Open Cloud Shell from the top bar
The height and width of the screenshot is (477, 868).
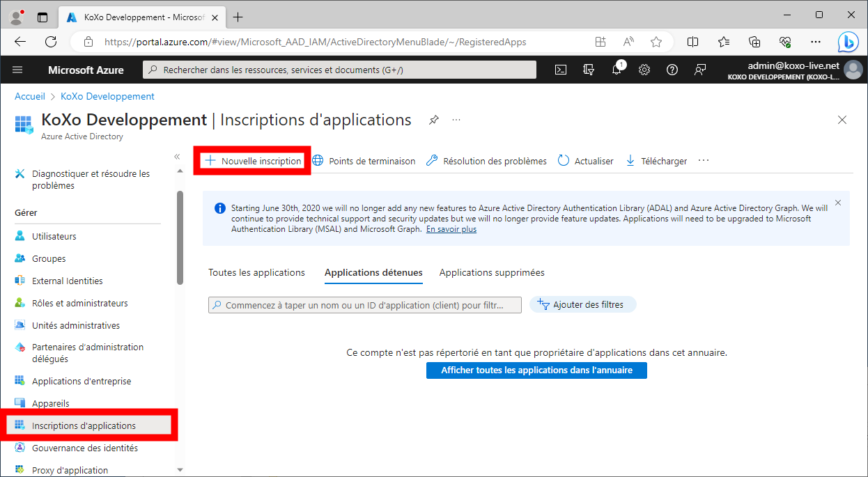(561, 70)
